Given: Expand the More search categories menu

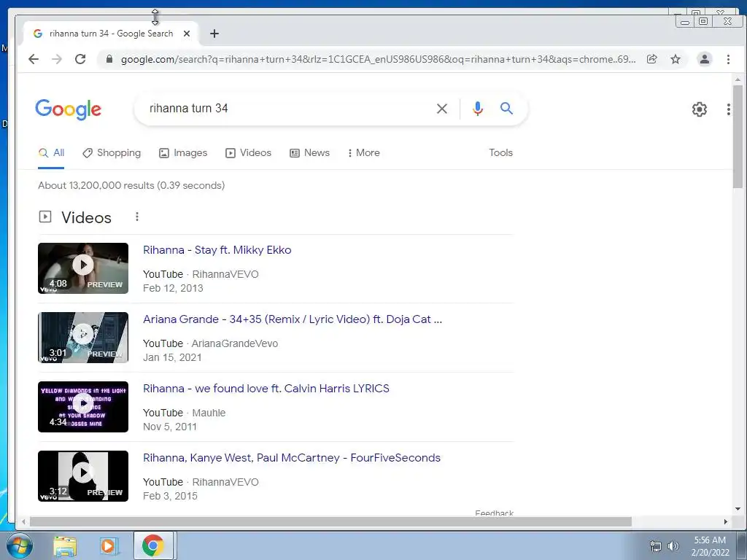Looking at the screenshot, I should (x=364, y=153).
